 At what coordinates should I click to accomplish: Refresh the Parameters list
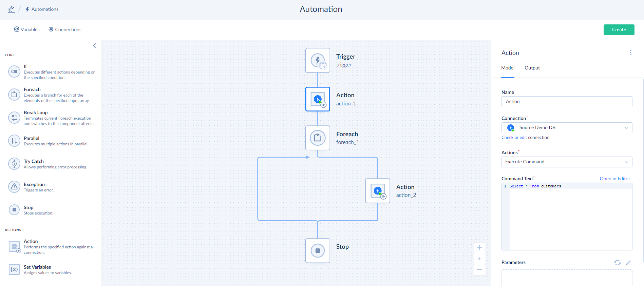tap(618, 263)
